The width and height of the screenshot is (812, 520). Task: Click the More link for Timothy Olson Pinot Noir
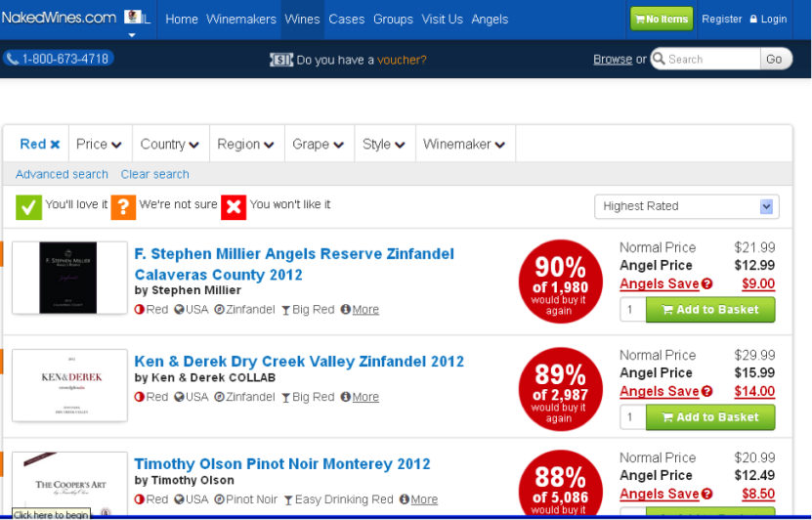tap(424, 499)
